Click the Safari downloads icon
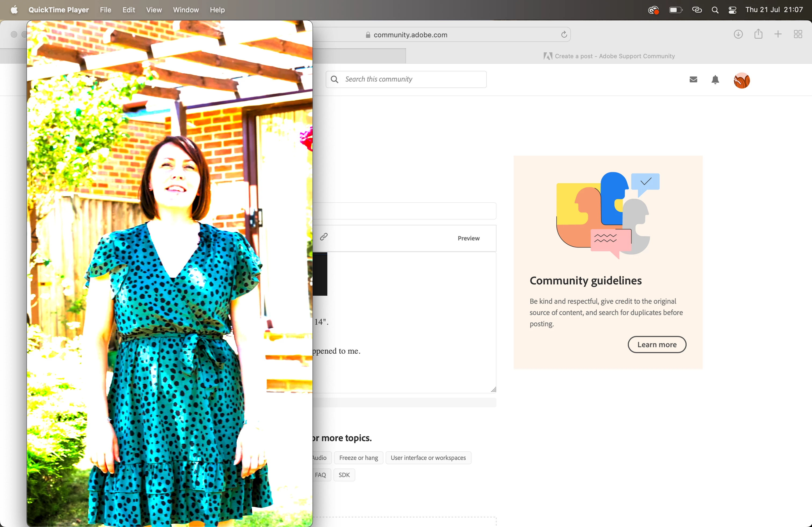Viewport: 812px width, 527px height. pos(738,34)
